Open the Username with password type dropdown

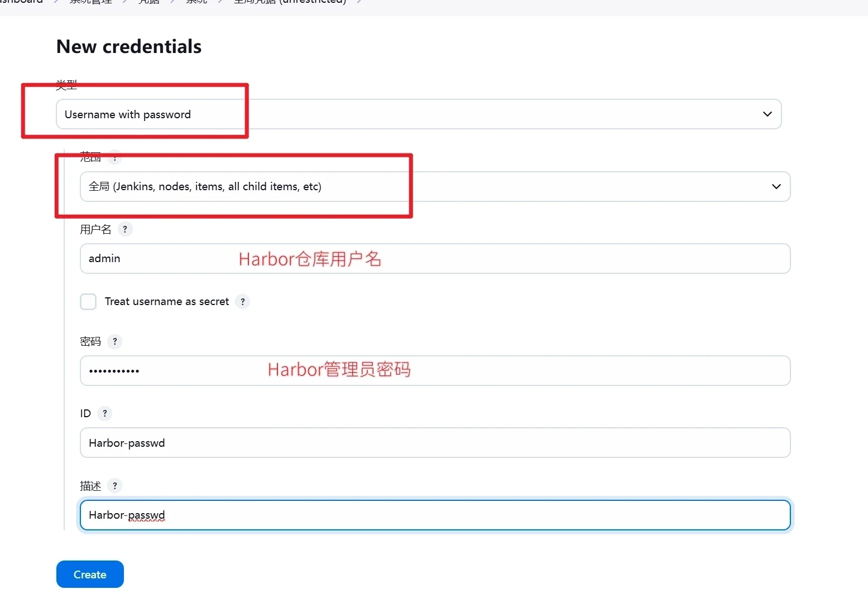click(x=418, y=114)
